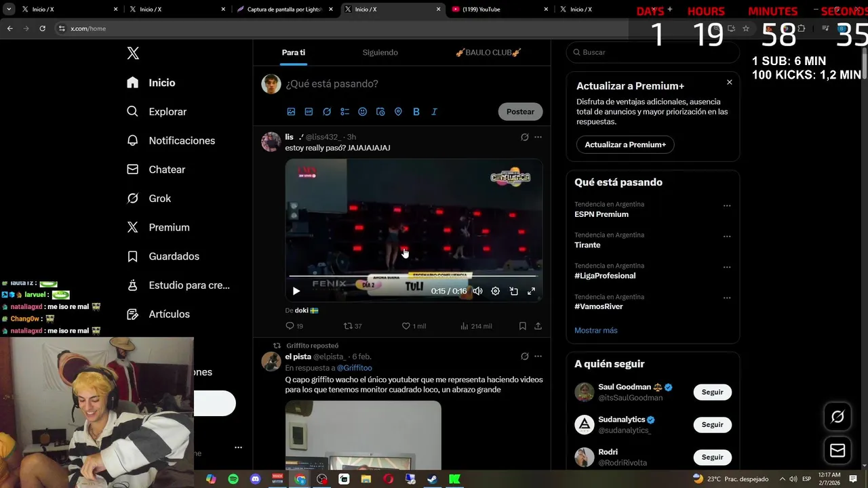The height and width of the screenshot is (488, 868).
Task: Open Grok from the sidebar
Action: [x=149, y=199]
